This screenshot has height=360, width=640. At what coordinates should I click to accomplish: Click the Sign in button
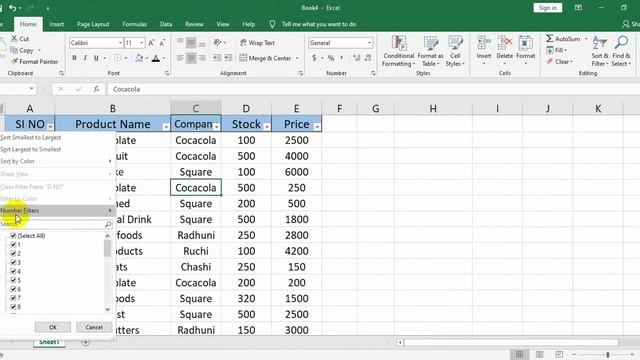point(547,8)
